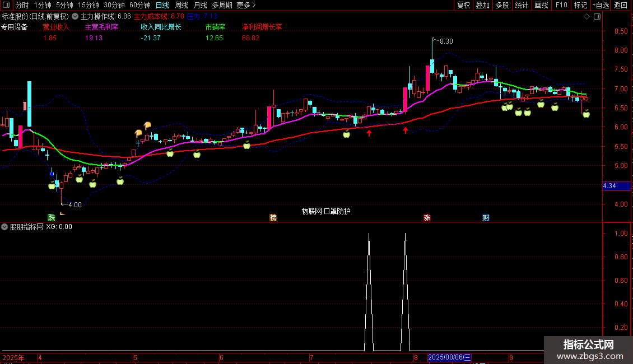Switch to 5分钟 period

[x=64, y=5]
